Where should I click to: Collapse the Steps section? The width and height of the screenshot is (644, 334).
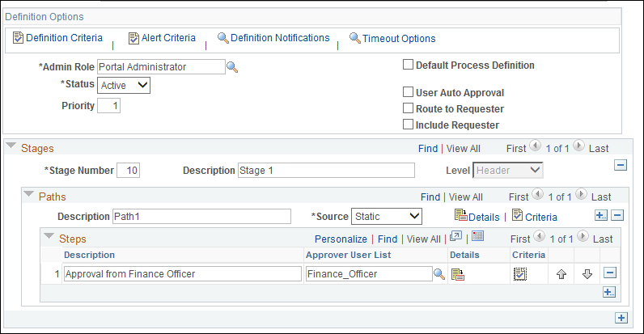point(49,236)
